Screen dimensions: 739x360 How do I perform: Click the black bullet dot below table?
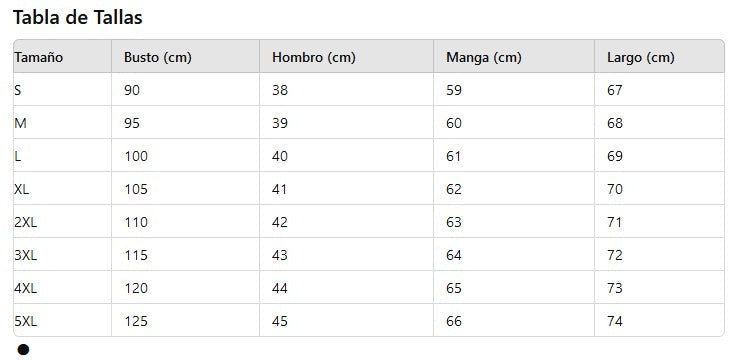pos(23,350)
